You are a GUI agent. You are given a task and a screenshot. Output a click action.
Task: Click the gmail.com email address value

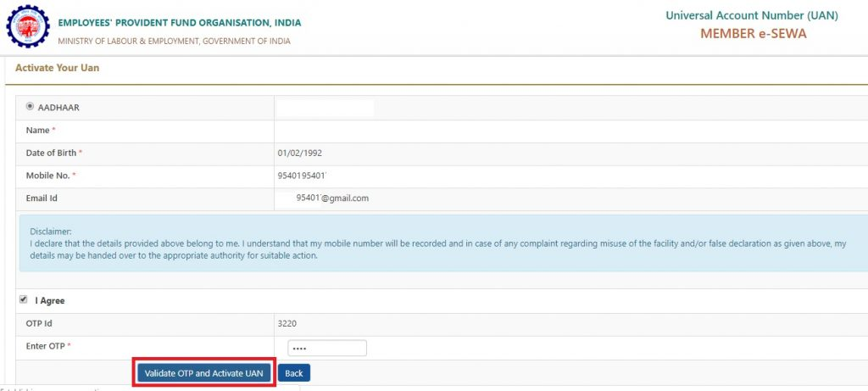[x=331, y=198]
